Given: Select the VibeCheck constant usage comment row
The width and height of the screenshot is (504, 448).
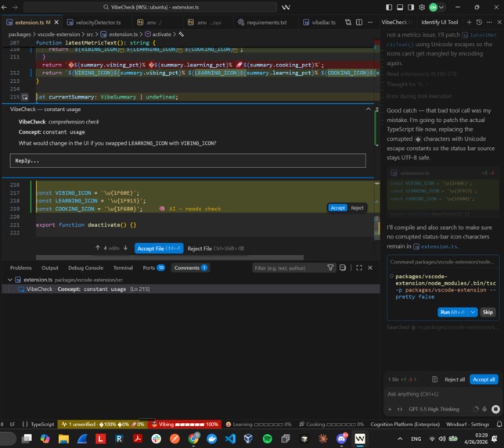Looking at the screenshot, I should tap(191, 289).
